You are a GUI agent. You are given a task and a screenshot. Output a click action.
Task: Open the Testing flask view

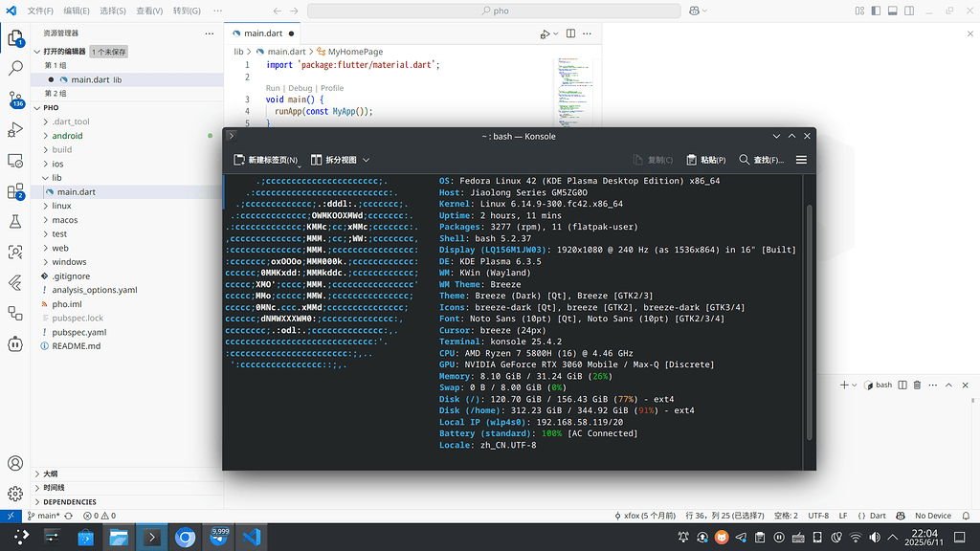15,222
